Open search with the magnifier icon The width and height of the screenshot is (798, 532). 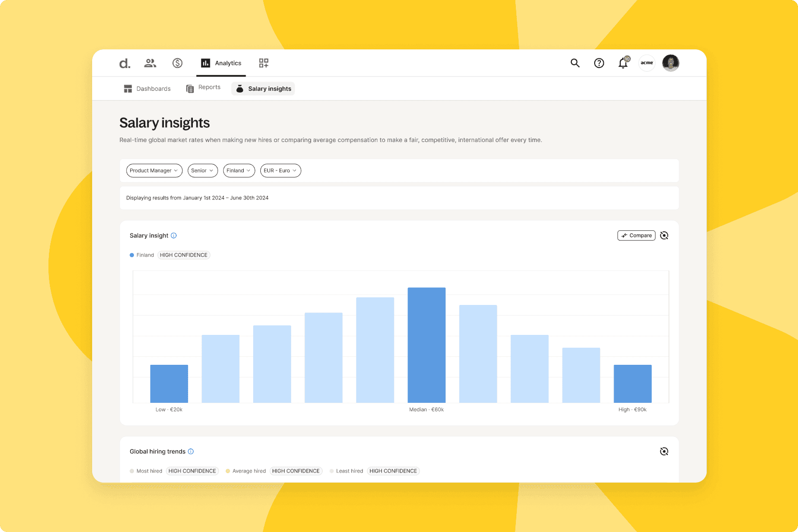[575, 63]
